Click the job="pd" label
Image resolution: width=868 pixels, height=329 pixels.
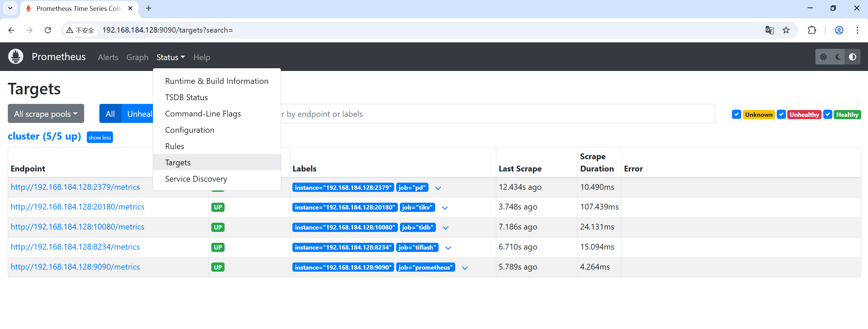(412, 188)
